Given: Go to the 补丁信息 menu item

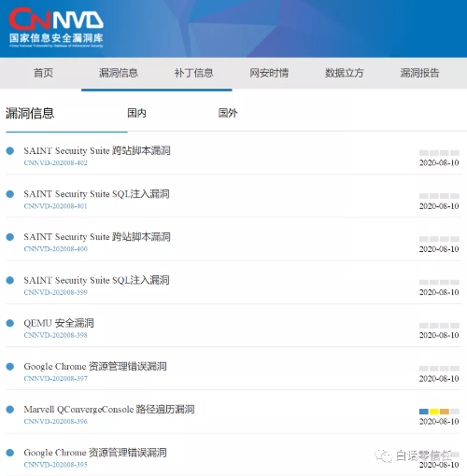Looking at the screenshot, I should click(194, 73).
